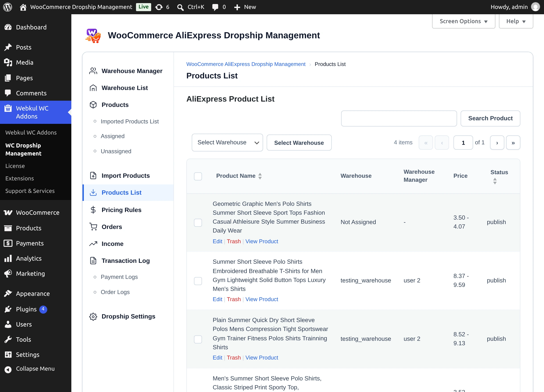Check the Summer Short Sleeve Polo Shirts Embroidered row
This screenshot has width=544, height=392.
[x=198, y=281]
